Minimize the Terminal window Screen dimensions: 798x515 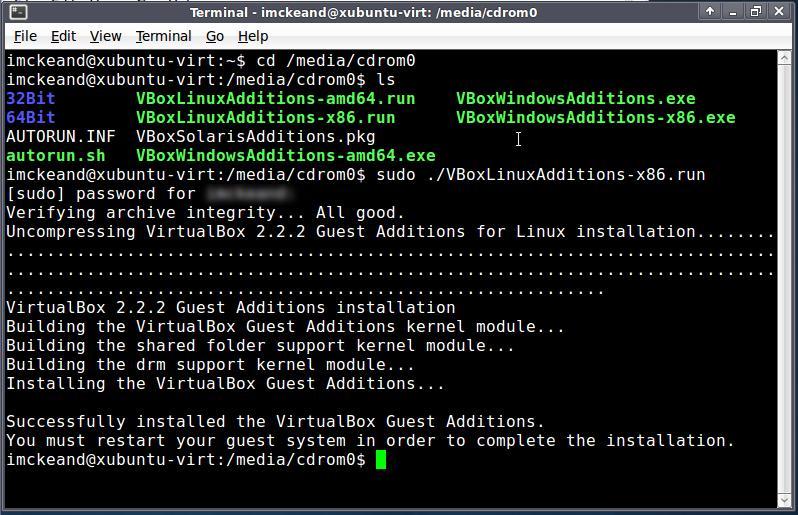tap(733, 11)
